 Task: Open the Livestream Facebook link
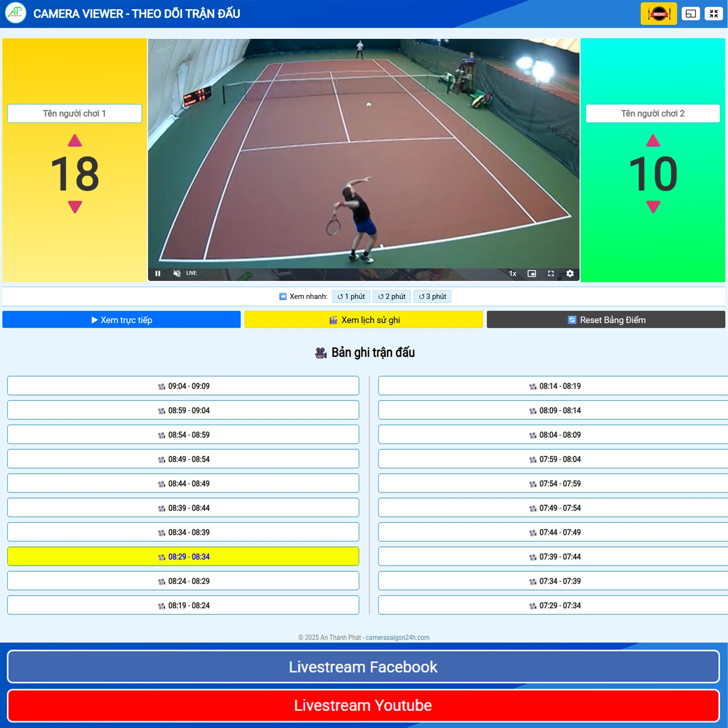point(364,666)
